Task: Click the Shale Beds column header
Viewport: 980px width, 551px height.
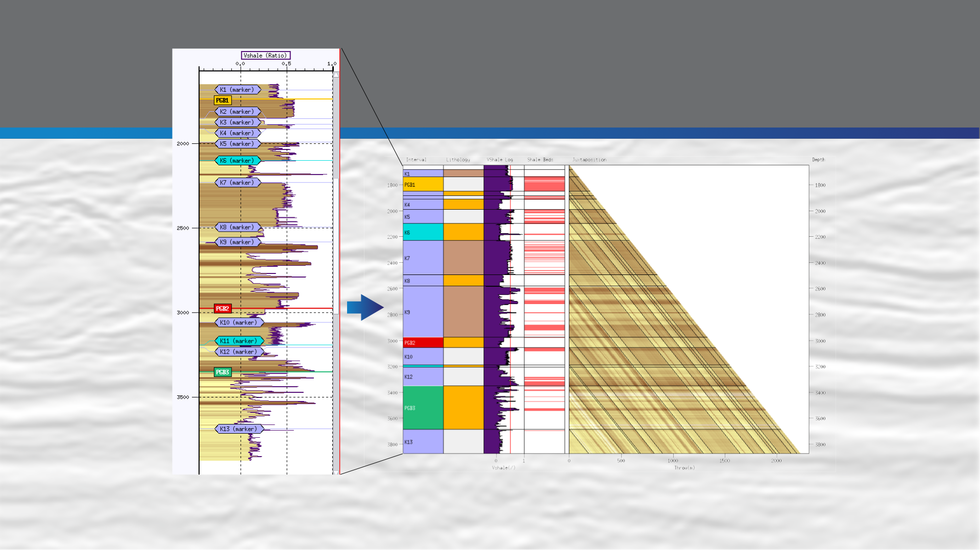Action: click(x=540, y=160)
